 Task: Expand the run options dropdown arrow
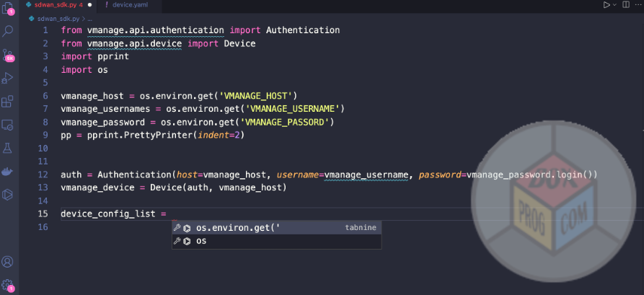(615, 5)
